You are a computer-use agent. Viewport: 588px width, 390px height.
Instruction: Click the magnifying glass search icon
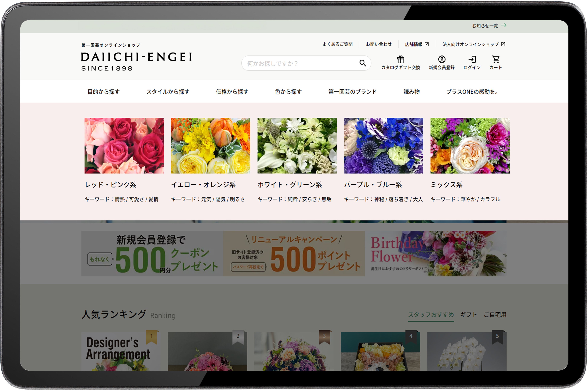[x=363, y=63]
